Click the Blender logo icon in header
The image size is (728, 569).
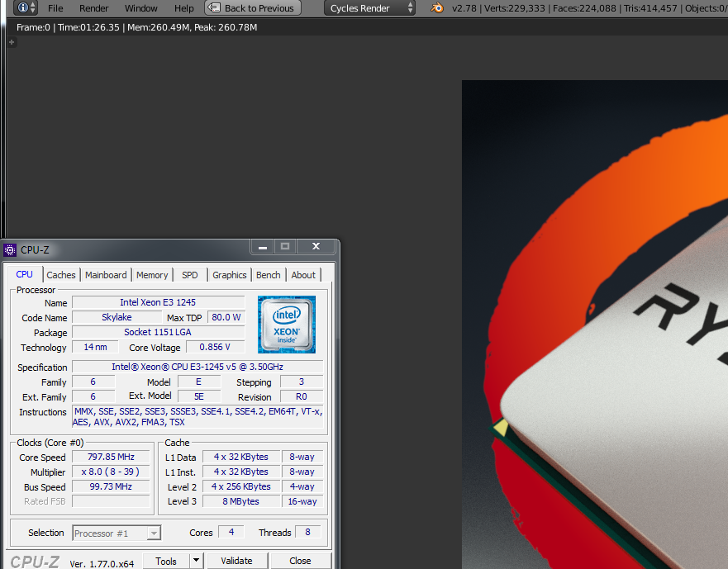coord(437,8)
